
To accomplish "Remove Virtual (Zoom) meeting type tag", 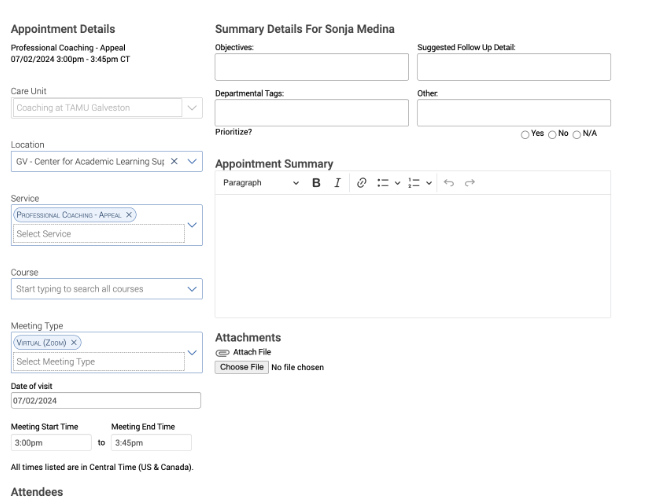I will pyautogui.click(x=74, y=342).
